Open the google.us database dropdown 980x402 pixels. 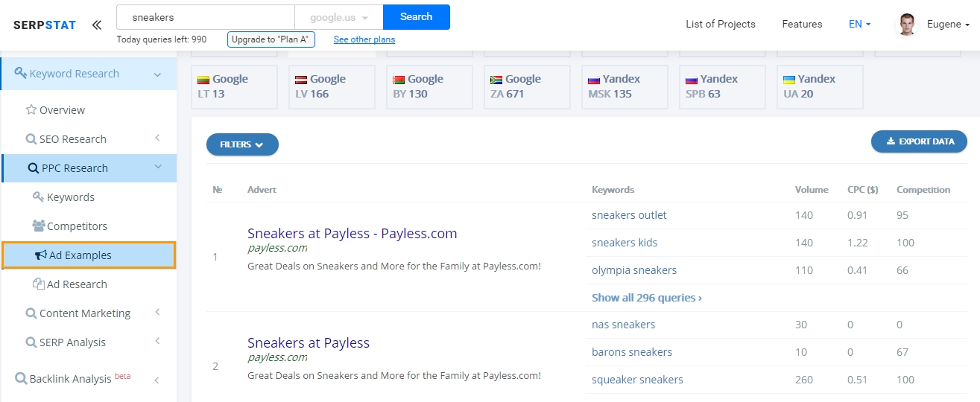(x=339, y=16)
